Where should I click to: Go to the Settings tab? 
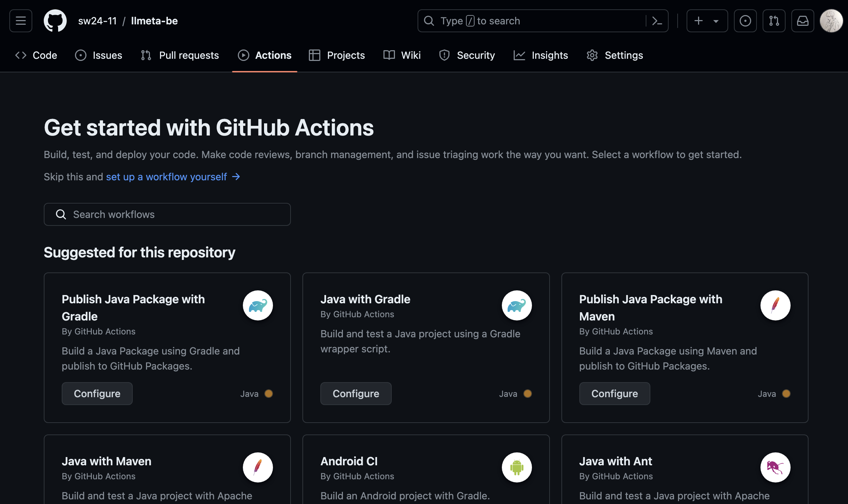[x=615, y=55]
